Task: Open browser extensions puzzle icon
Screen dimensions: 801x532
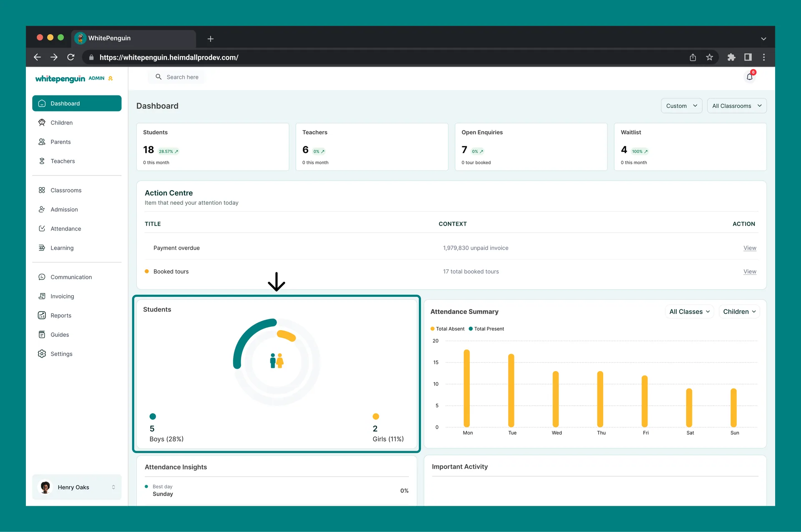Action: (731, 57)
